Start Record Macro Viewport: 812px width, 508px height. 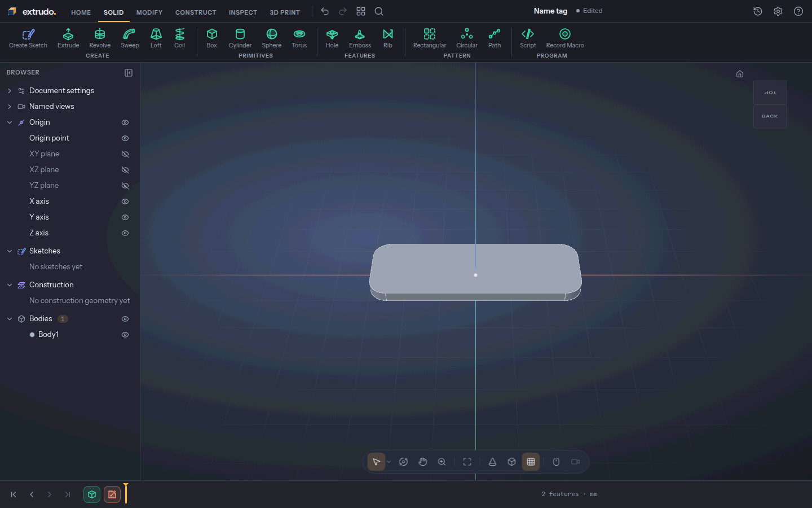tap(565, 38)
